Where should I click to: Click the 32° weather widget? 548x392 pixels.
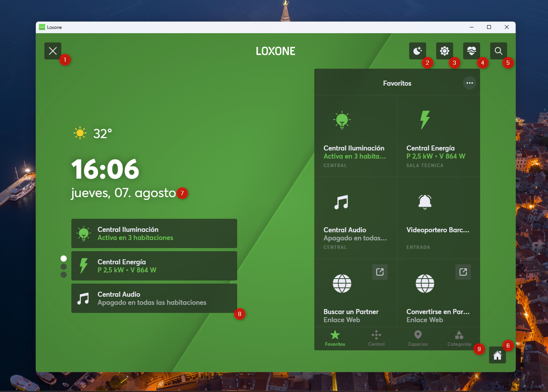pos(93,133)
